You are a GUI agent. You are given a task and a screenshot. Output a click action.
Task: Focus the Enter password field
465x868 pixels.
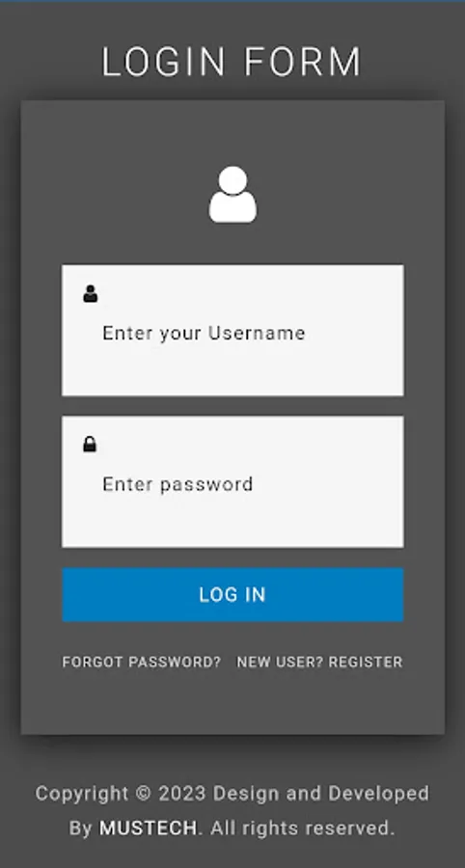click(232, 481)
